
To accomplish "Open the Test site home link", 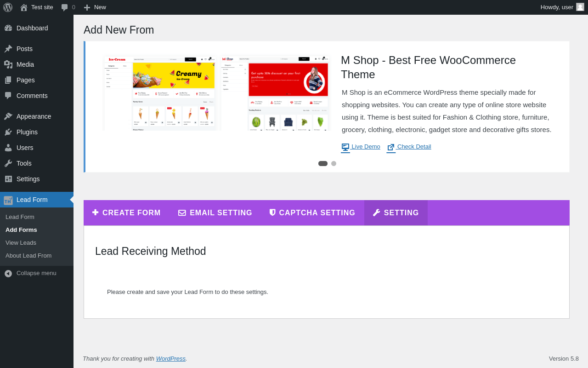I will pyautogui.click(x=37, y=7).
